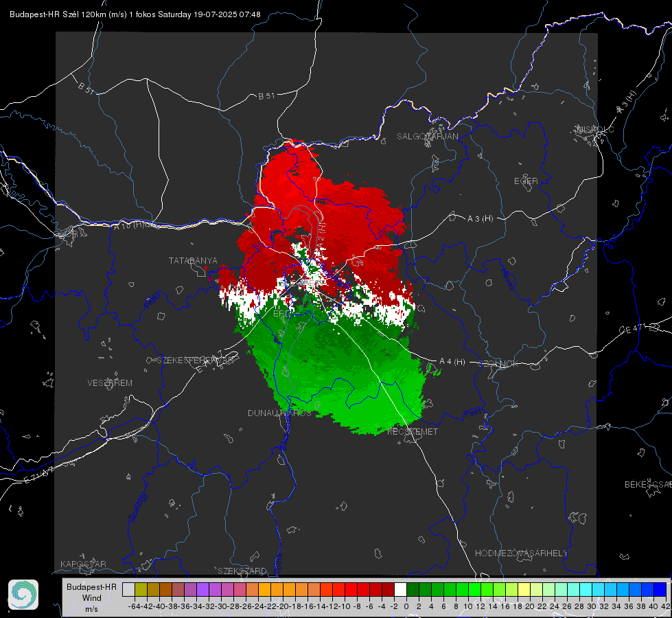
Task: Click the SALGÓTARJÁN city label
Action: (x=427, y=137)
